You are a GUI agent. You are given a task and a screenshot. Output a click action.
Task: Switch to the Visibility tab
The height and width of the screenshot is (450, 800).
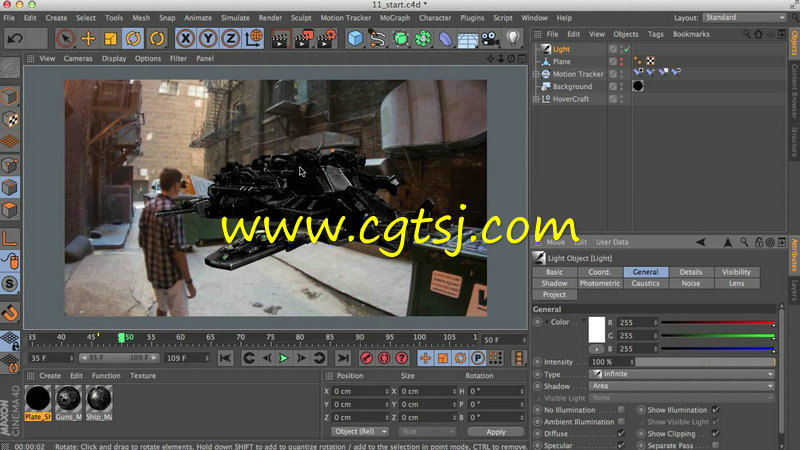point(736,272)
